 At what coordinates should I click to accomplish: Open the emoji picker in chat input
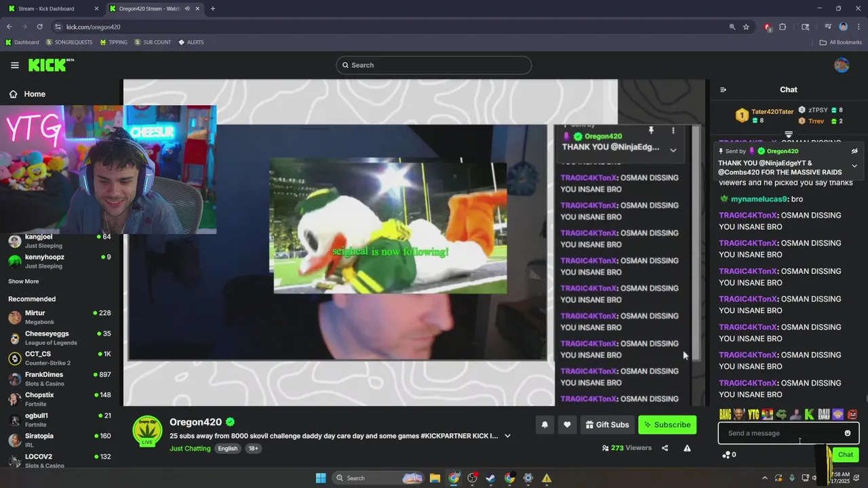point(847,433)
